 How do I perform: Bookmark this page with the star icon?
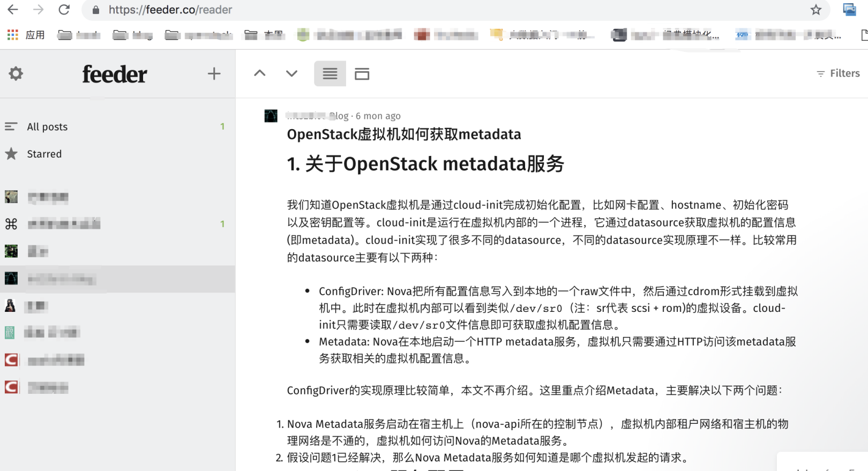click(815, 10)
